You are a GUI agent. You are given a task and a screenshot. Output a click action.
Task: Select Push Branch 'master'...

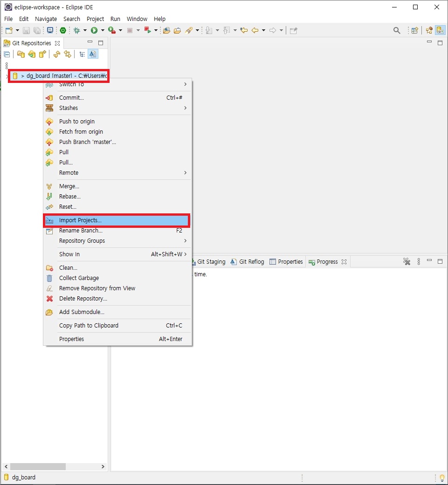coord(117,142)
